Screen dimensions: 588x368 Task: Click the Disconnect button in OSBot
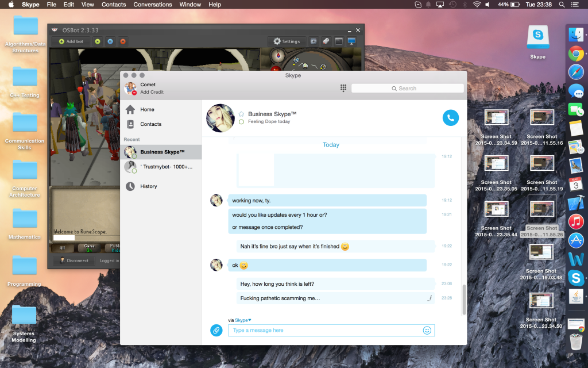click(x=74, y=260)
